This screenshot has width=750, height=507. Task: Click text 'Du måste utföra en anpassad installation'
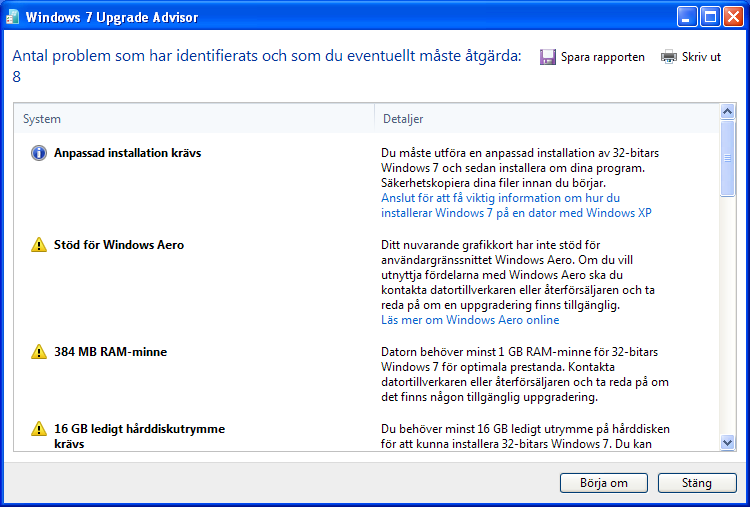(520, 168)
